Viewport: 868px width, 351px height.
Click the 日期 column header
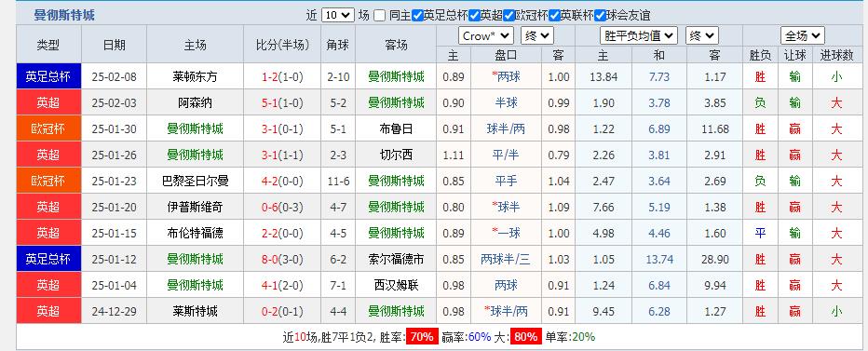(x=114, y=45)
